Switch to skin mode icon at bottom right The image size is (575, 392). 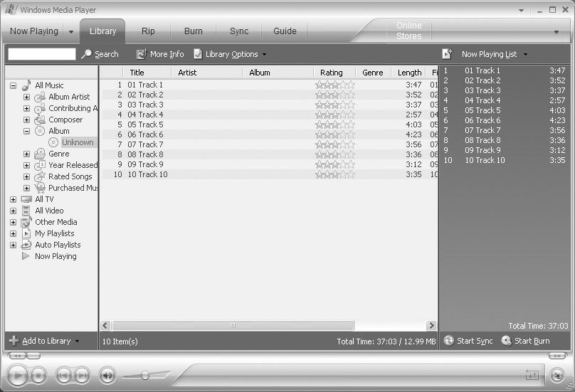(557, 375)
